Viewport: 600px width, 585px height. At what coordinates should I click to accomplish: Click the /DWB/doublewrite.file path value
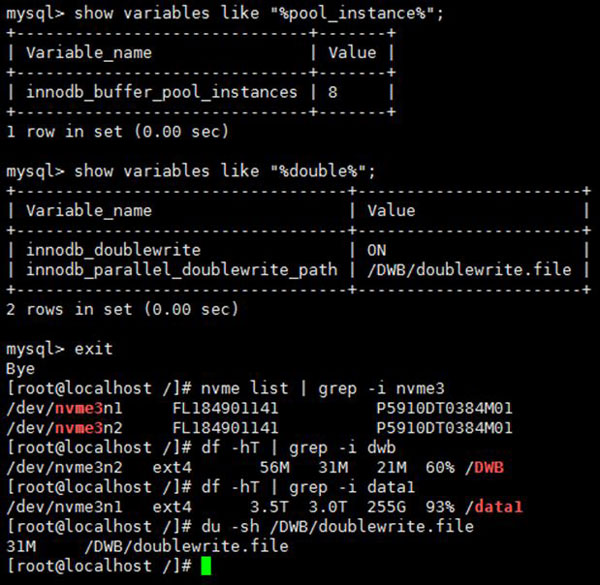point(469,270)
